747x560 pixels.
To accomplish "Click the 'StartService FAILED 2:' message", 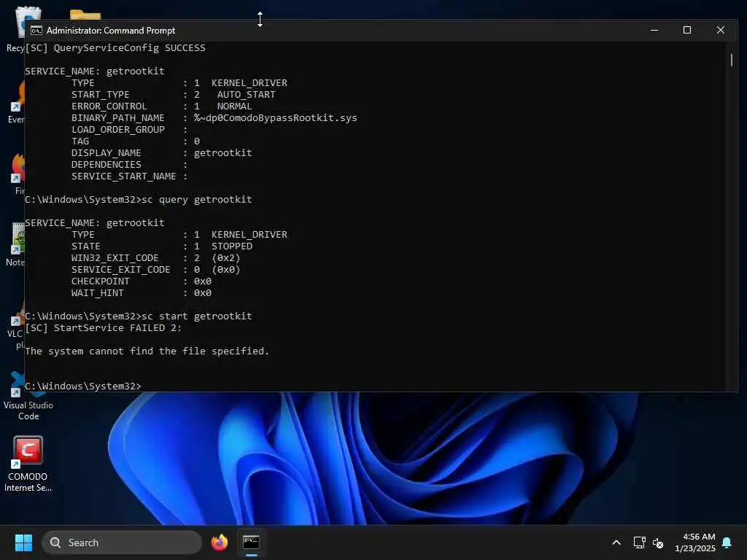I will pos(104,327).
